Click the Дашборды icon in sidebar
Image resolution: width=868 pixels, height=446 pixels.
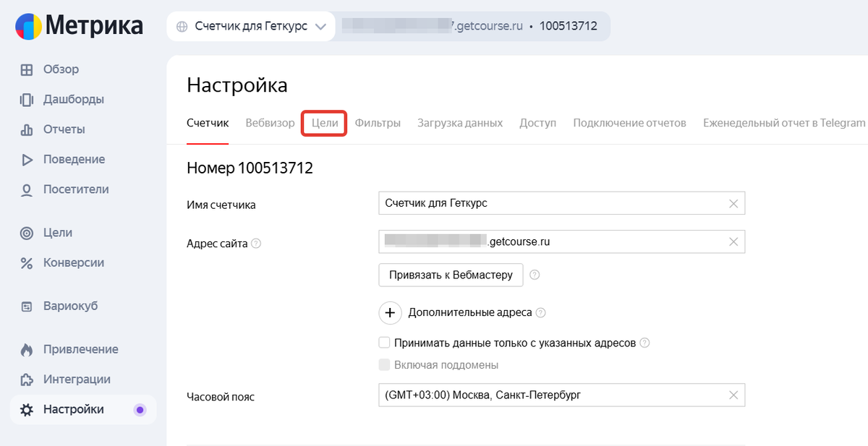[x=27, y=100]
